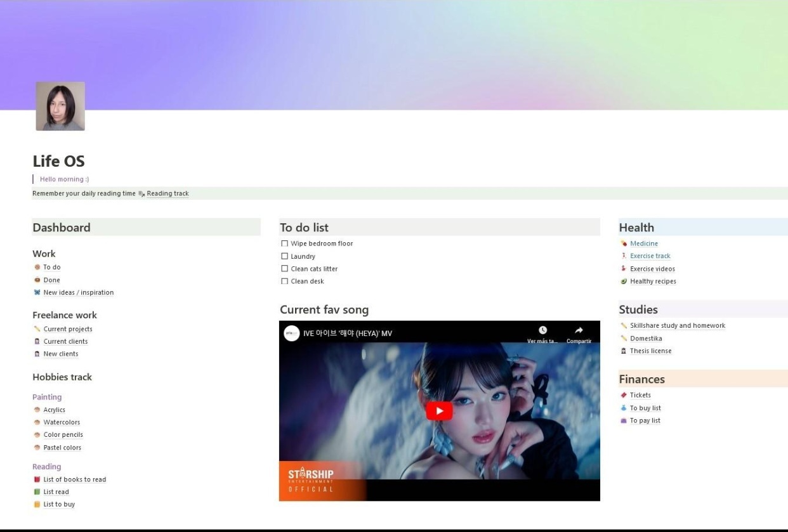Click the Finances heading
The height and width of the screenshot is (532, 788).
click(x=642, y=379)
